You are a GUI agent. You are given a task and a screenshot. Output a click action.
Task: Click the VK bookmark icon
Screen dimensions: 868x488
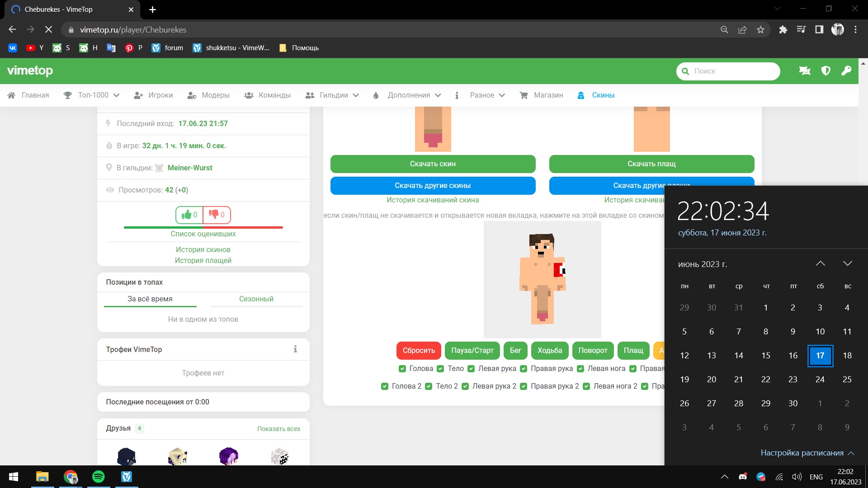[13, 48]
